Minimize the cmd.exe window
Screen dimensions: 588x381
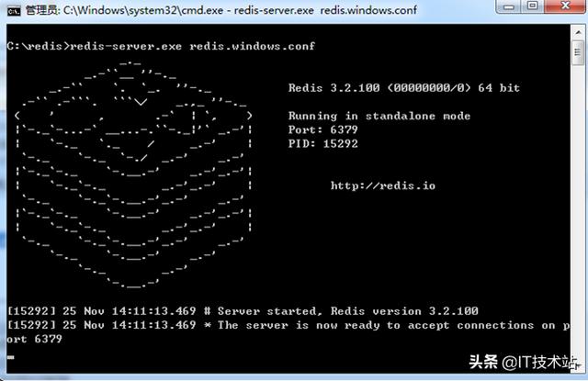point(510,6)
